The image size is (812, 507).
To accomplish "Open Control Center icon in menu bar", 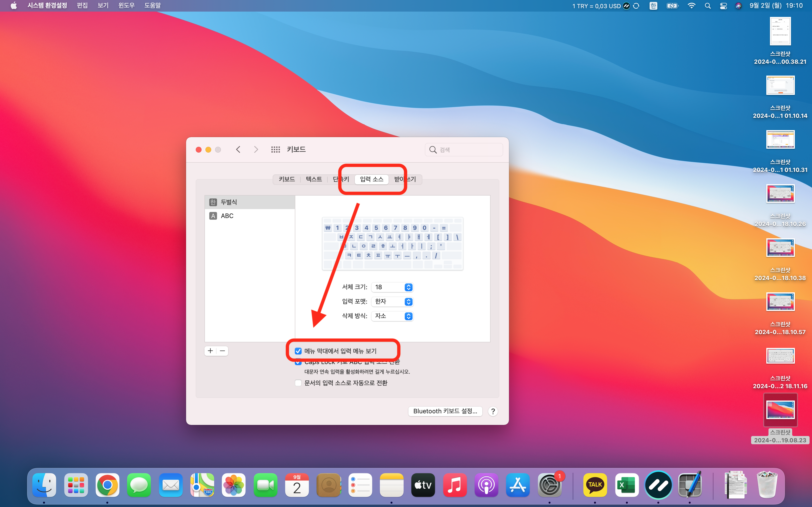I will click(x=723, y=6).
